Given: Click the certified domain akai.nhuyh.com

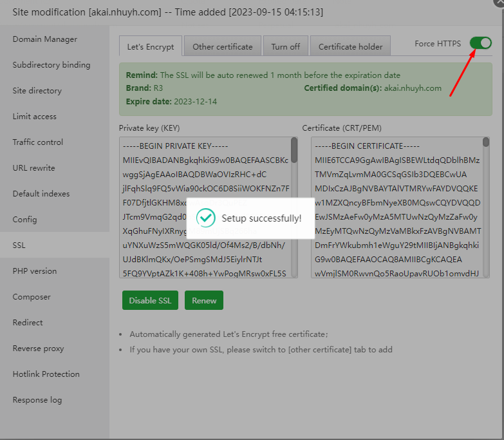Looking at the screenshot, I should tap(413, 88).
